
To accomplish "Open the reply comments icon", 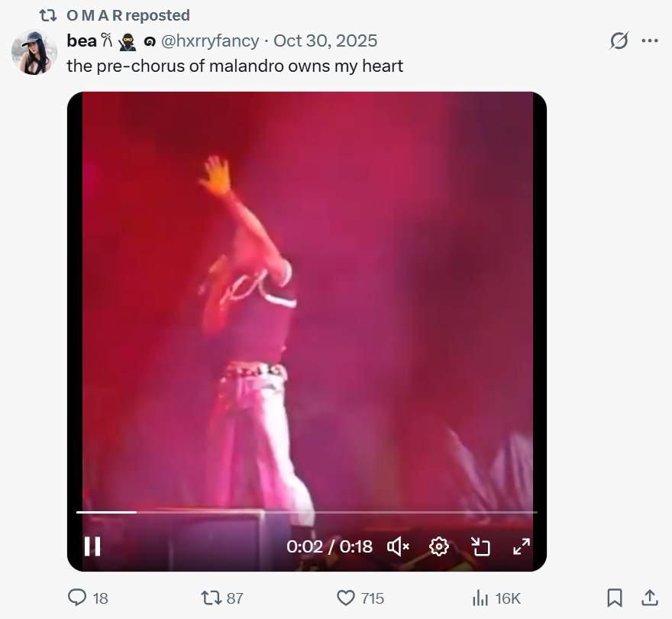I will coord(78,598).
